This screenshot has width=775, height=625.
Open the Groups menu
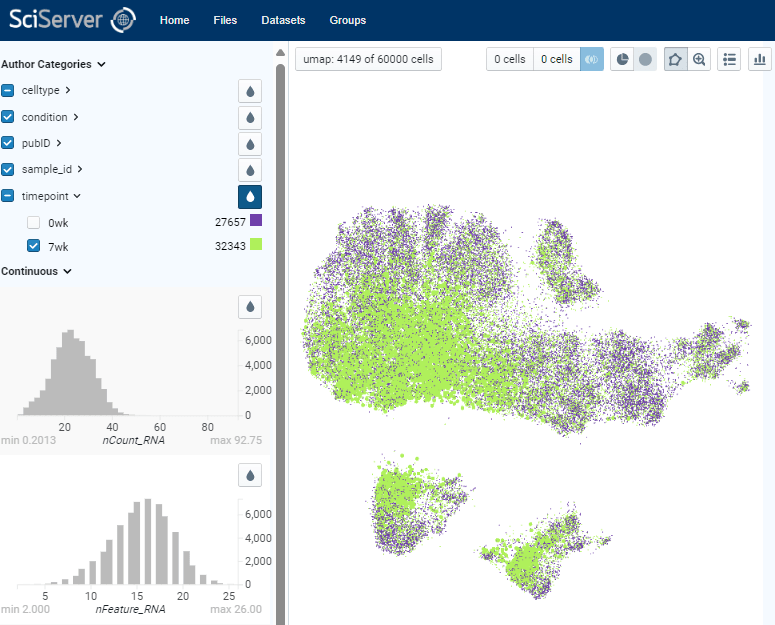(x=348, y=20)
